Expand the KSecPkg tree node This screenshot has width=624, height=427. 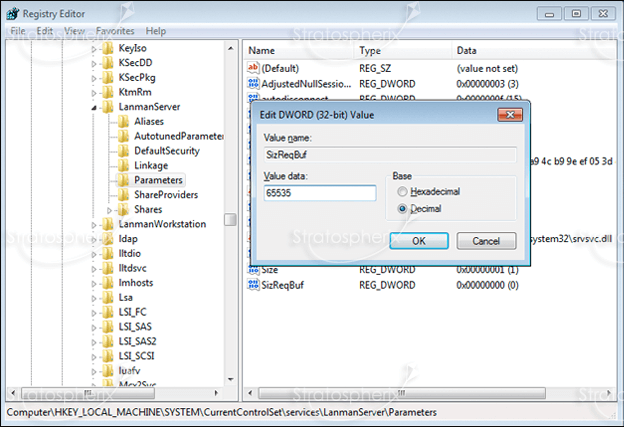(94, 78)
